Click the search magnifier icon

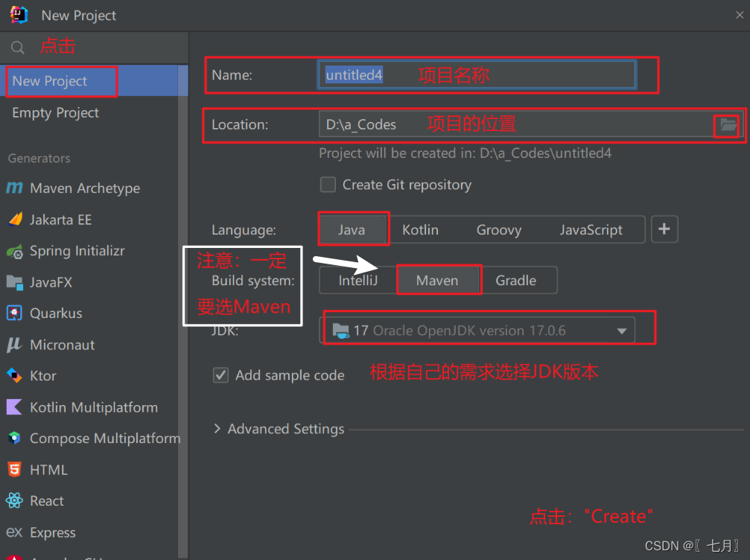coord(18,48)
